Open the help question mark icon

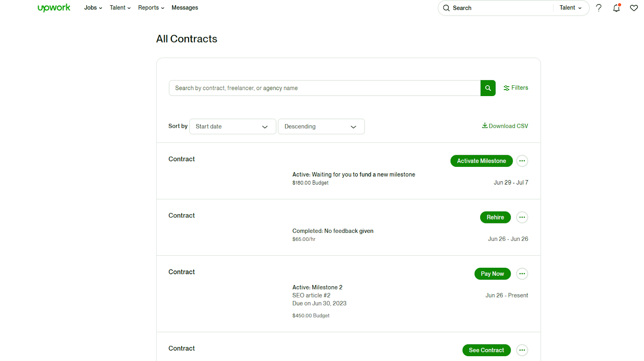click(x=599, y=8)
